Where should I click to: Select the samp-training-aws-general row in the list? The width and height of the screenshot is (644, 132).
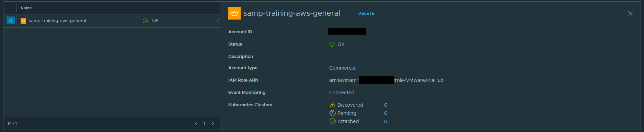[112, 21]
